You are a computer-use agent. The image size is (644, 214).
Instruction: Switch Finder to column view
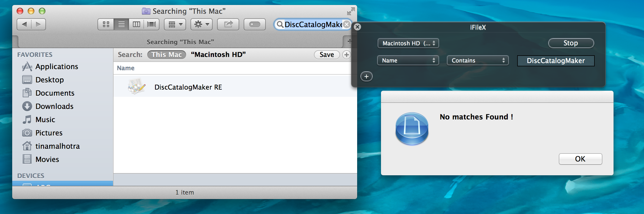tap(136, 24)
